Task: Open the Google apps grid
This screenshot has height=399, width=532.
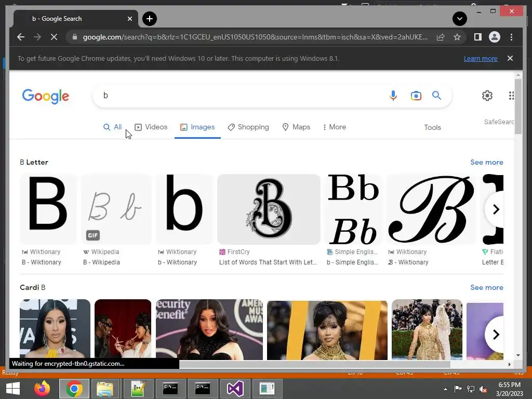Action: pos(511,96)
